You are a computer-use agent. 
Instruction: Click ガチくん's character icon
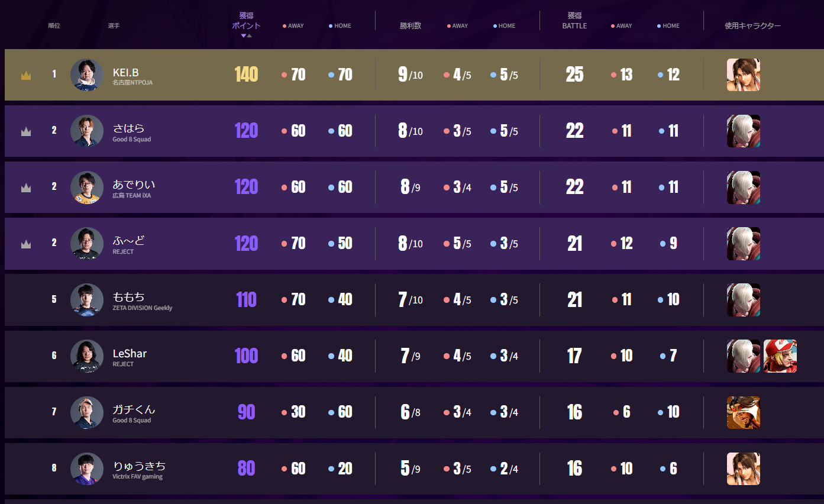[743, 412]
